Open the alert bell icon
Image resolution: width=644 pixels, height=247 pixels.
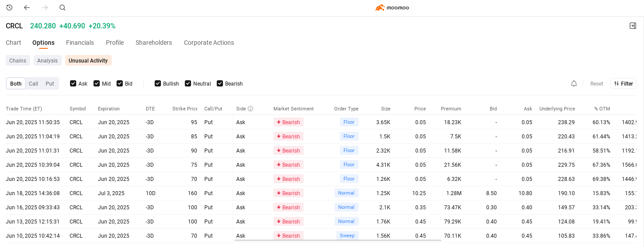(x=574, y=83)
